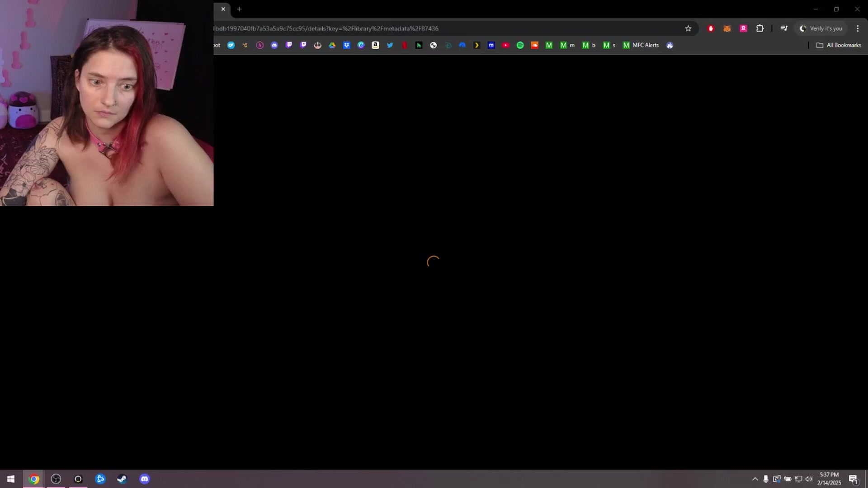Open the Dropbox bookmark
The height and width of the screenshot is (488, 868).
346,45
